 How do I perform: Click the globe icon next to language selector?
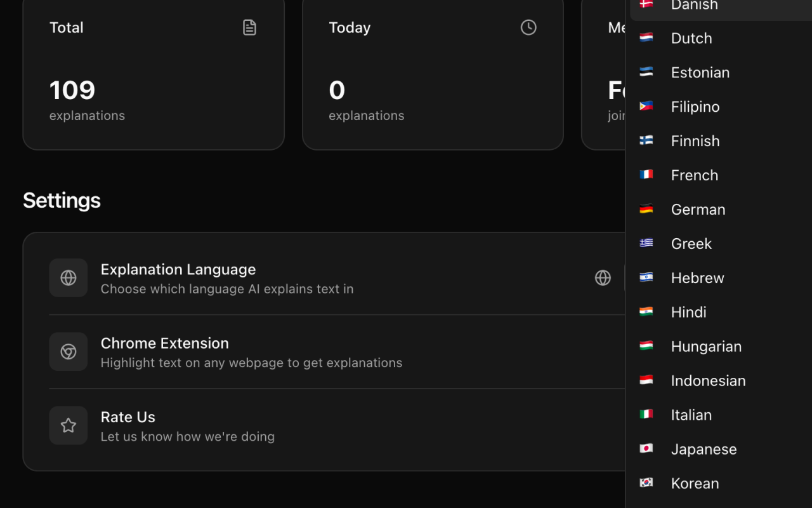[603, 277]
